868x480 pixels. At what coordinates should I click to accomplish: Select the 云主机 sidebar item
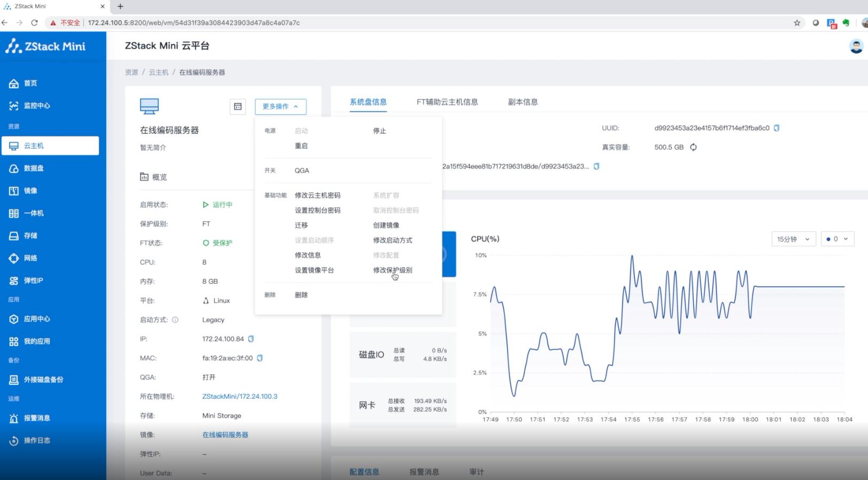[50, 146]
